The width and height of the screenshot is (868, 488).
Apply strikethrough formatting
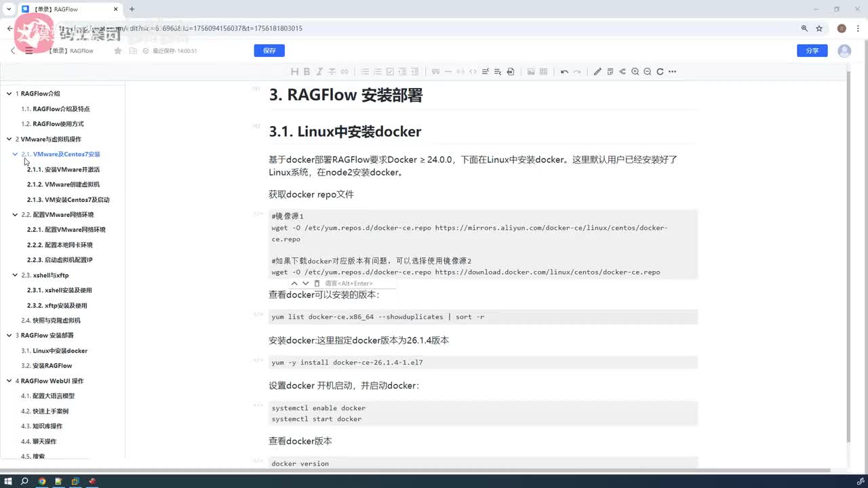pyautogui.click(x=332, y=71)
